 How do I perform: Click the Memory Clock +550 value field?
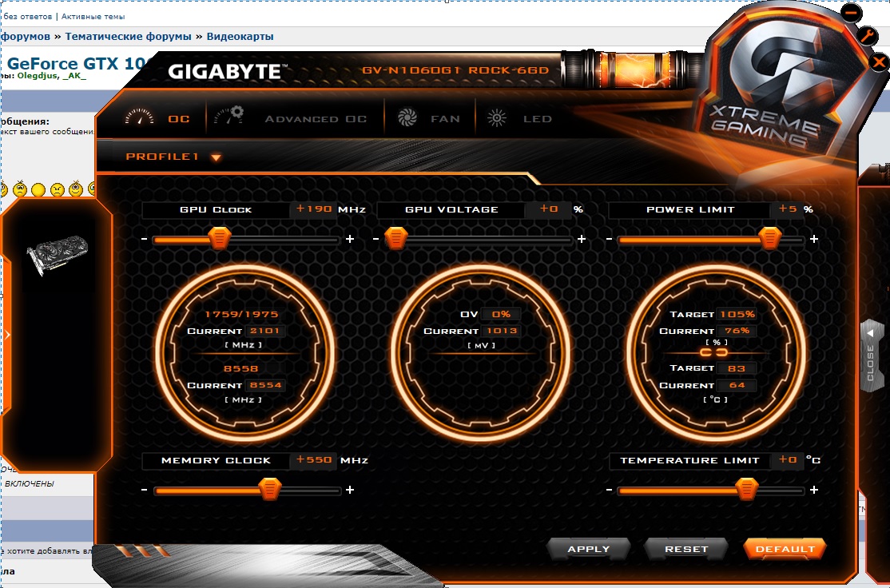pos(314,459)
